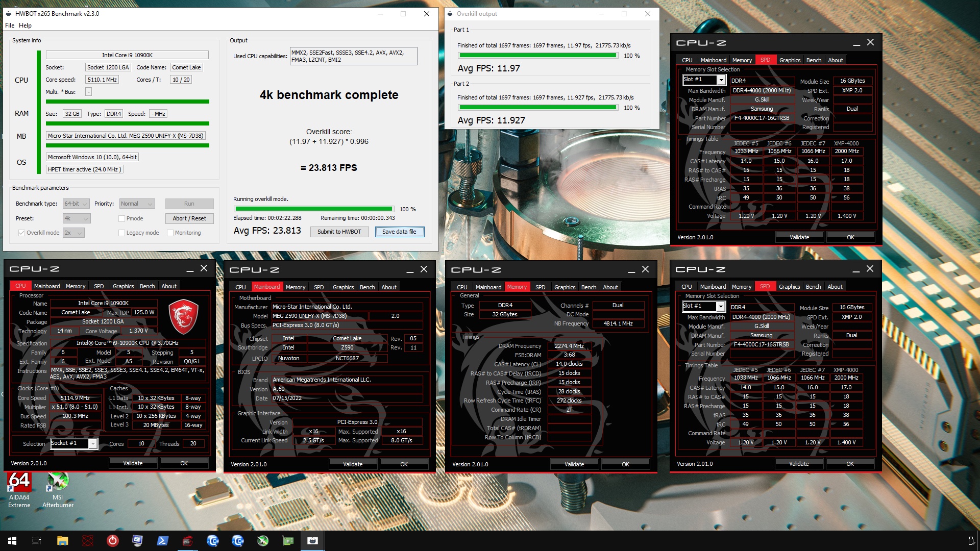Viewport: 980px width, 551px height.
Task: Click the second blue C taskbar icon
Action: point(237,541)
